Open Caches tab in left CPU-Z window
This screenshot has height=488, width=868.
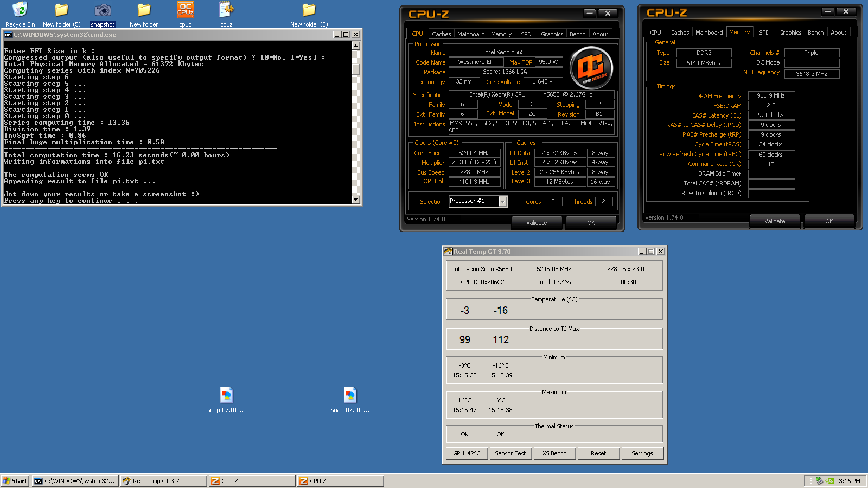[441, 34]
